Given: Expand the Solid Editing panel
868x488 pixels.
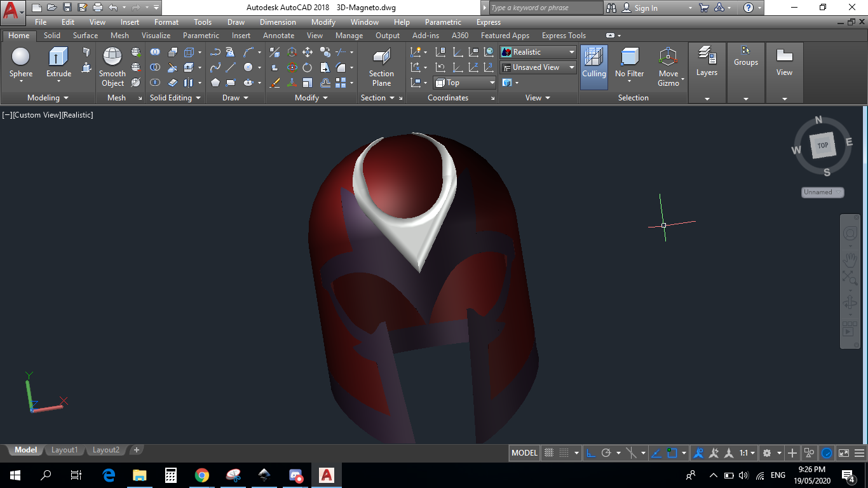Looking at the screenshot, I should (x=175, y=98).
